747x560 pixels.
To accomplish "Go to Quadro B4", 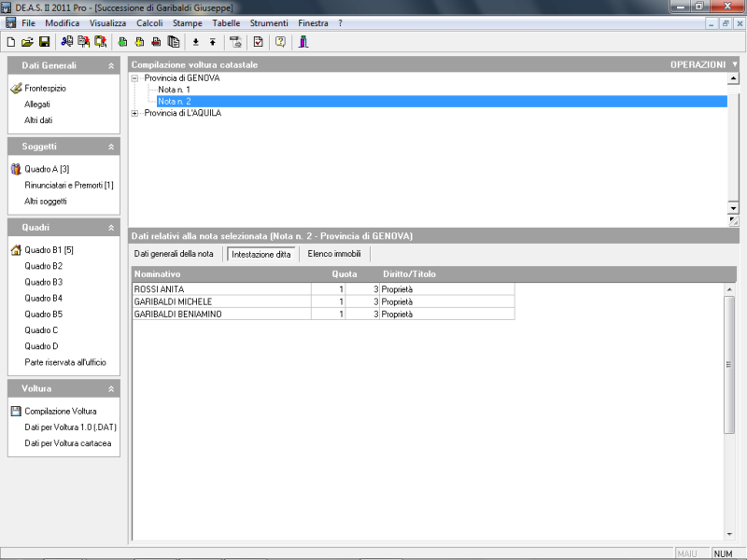I will [x=43, y=299].
